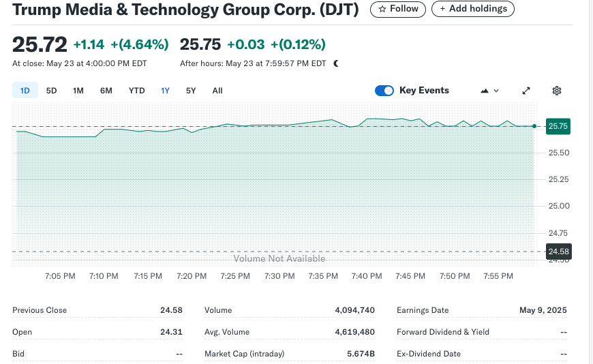Select the 5Y range
The width and height of the screenshot is (593, 364).
tap(191, 91)
